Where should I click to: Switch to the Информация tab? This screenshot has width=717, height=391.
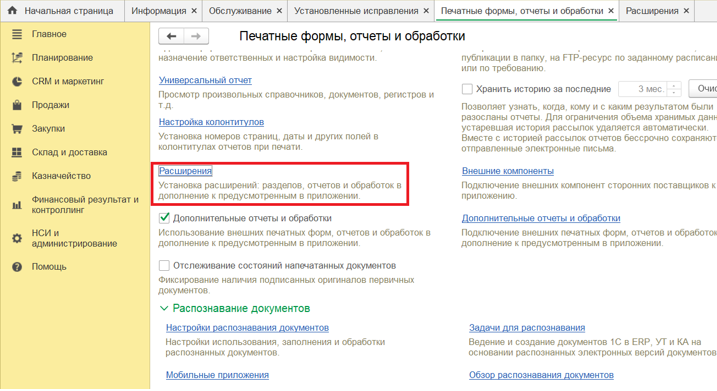pyautogui.click(x=159, y=11)
